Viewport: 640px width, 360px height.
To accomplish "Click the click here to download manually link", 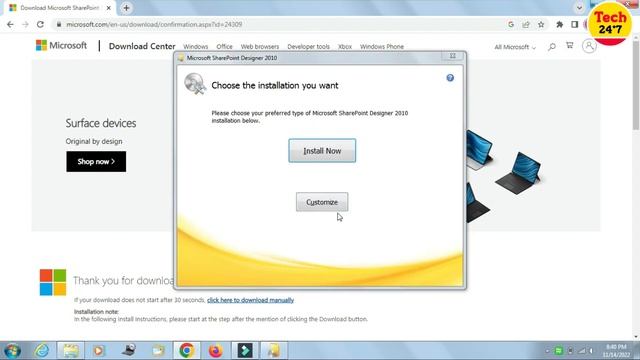I will (250, 300).
